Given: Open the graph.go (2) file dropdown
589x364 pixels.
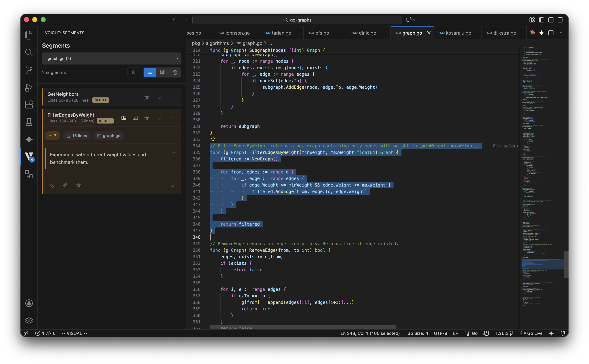Looking at the screenshot, I should tap(112, 58).
